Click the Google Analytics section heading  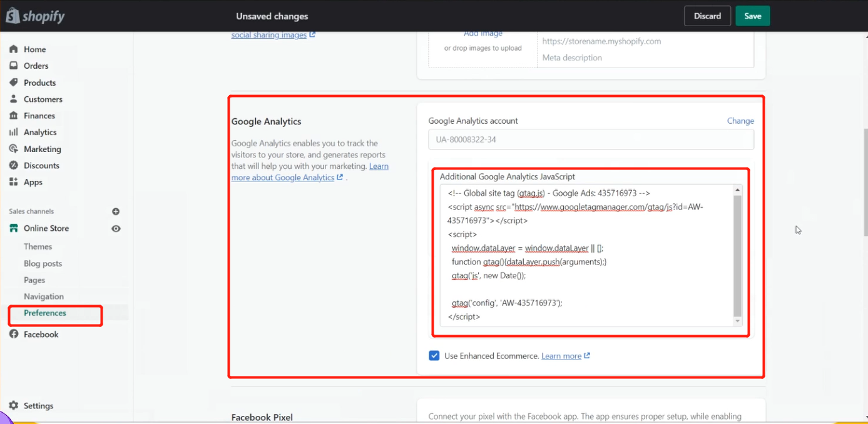tap(267, 121)
